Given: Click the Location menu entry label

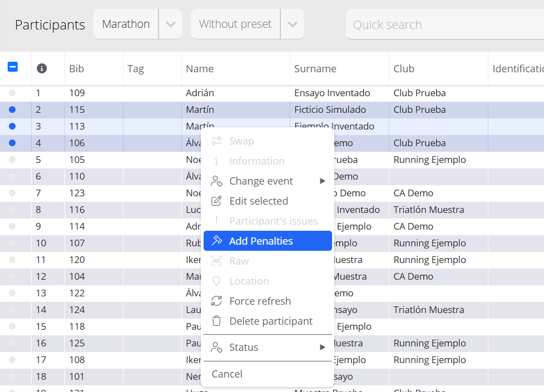Looking at the screenshot, I should [x=249, y=281].
